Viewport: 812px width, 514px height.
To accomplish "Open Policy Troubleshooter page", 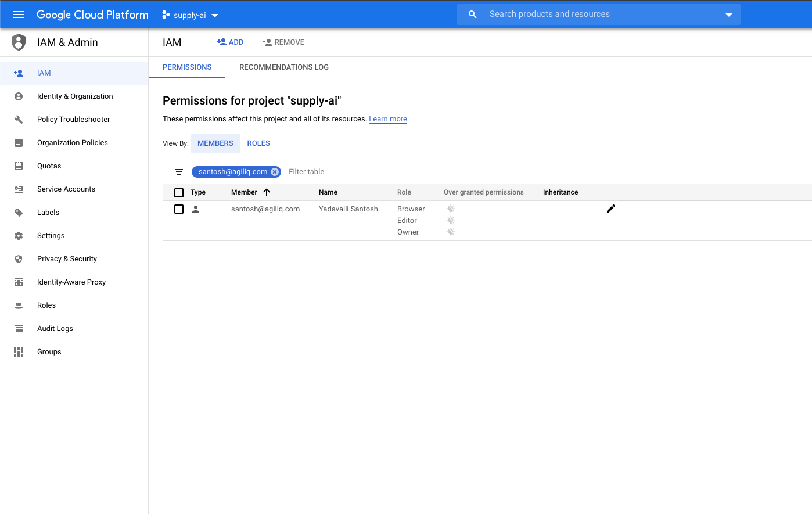I will pos(74,120).
